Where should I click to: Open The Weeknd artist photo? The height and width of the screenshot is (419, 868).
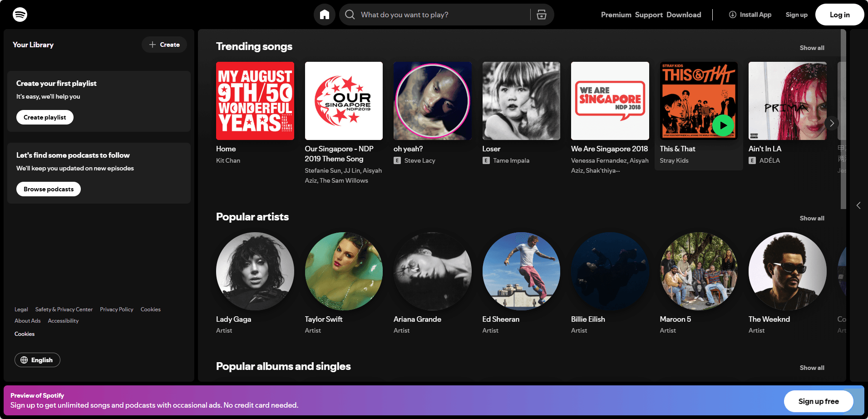coord(788,271)
